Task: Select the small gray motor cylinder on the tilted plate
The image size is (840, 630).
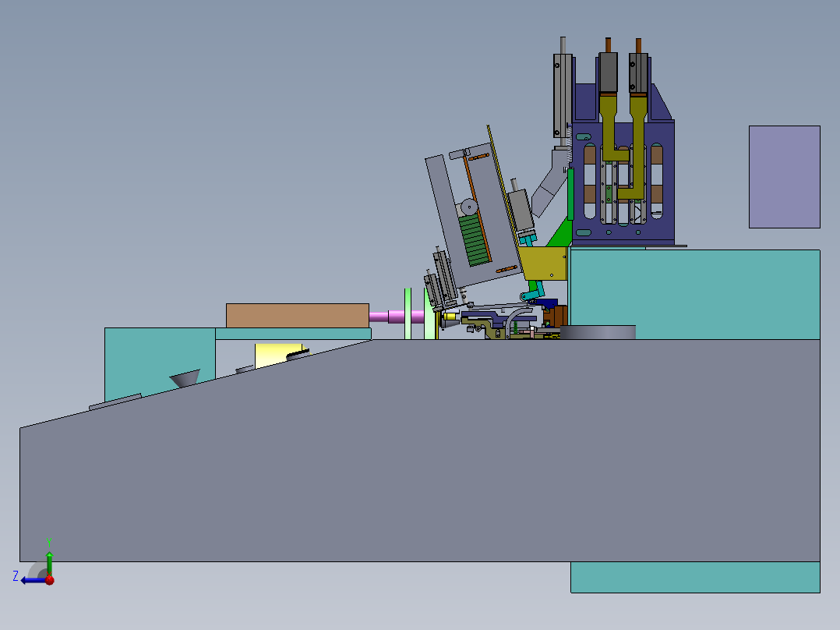Action: (521, 209)
